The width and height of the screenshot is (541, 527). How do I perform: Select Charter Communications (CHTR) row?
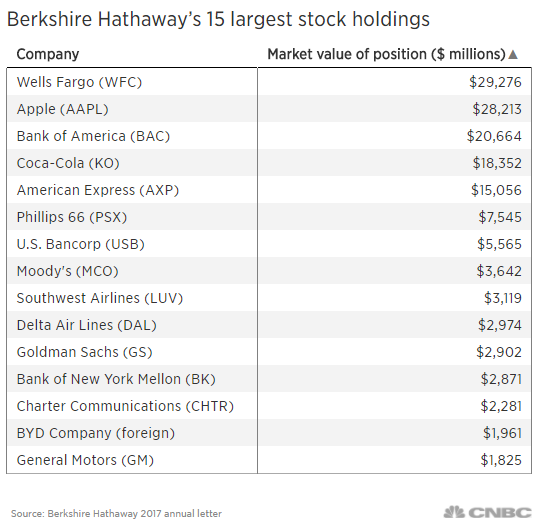[269, 406]
